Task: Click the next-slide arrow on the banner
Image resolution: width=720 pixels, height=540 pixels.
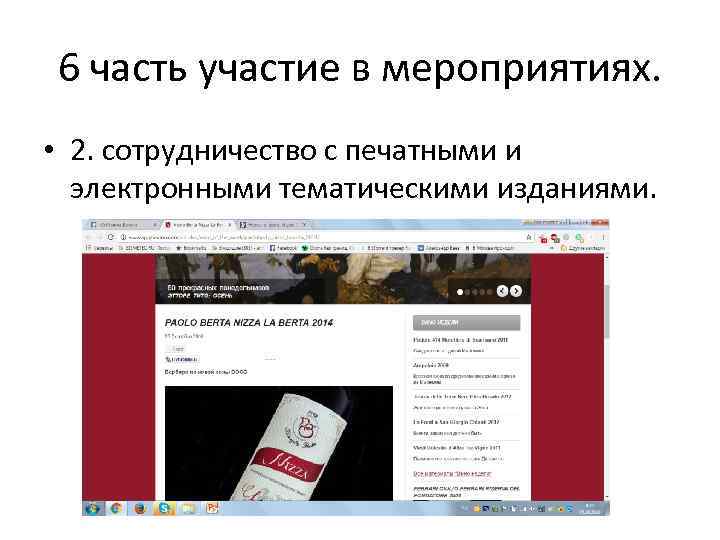Action: (x=516, y=291)
